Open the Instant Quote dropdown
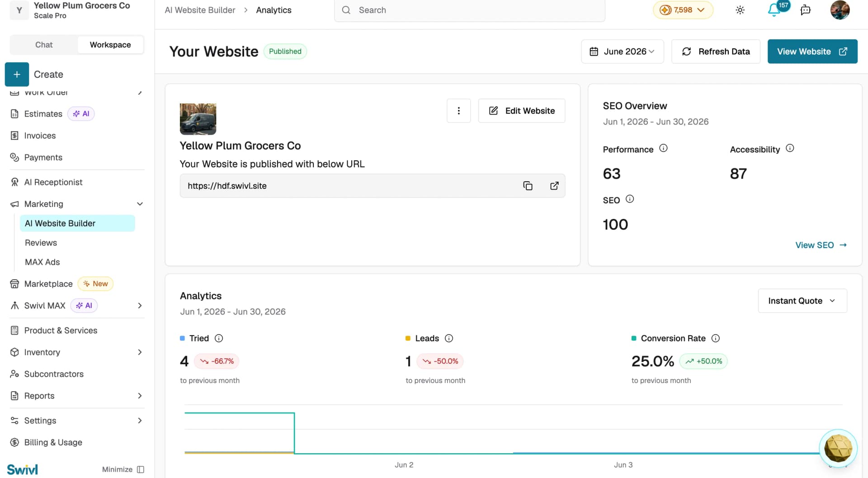Screen dimensions: 868x478 802,301
